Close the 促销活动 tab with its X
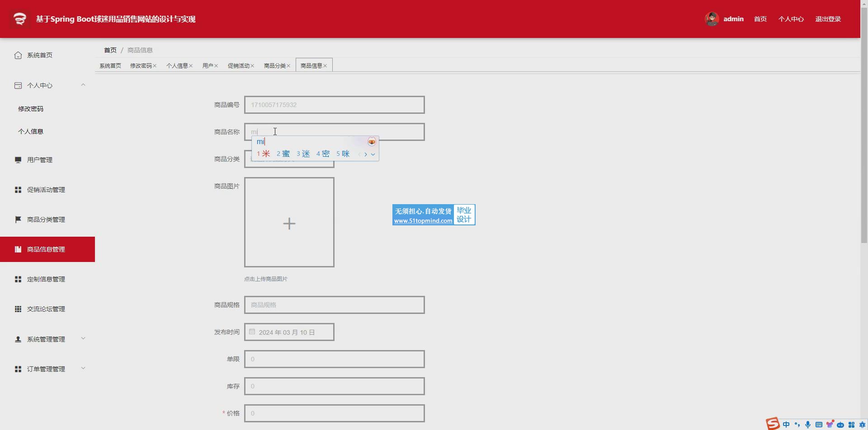The image size is (868, 430). (252, 66)
